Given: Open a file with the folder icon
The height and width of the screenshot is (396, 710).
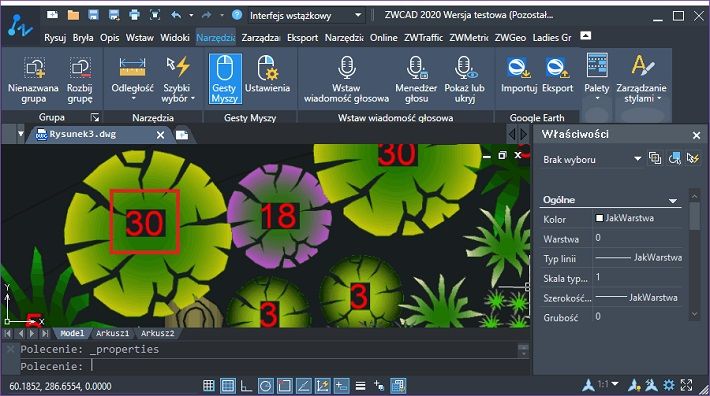Looking at the screenshot, I should (73, 15).
